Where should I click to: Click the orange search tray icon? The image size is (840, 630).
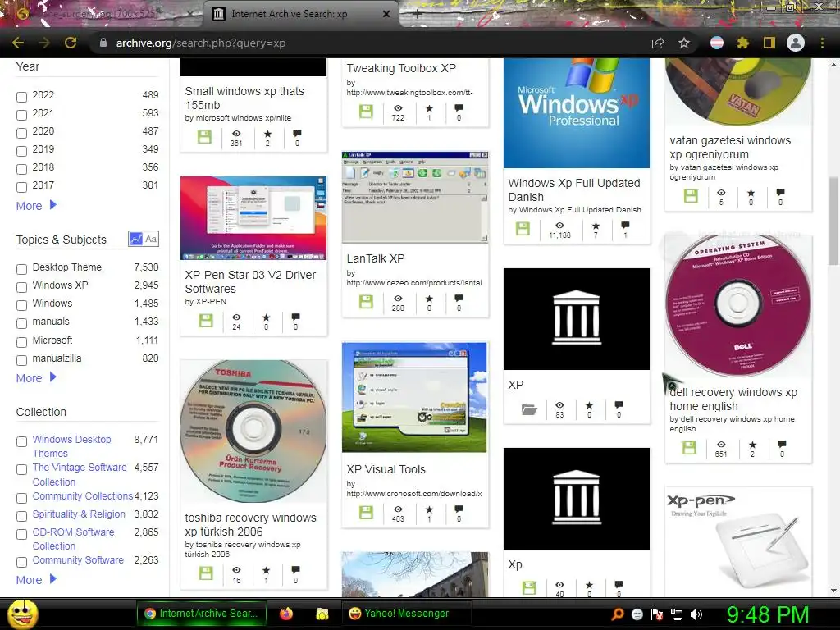click(x=618, y=614)
